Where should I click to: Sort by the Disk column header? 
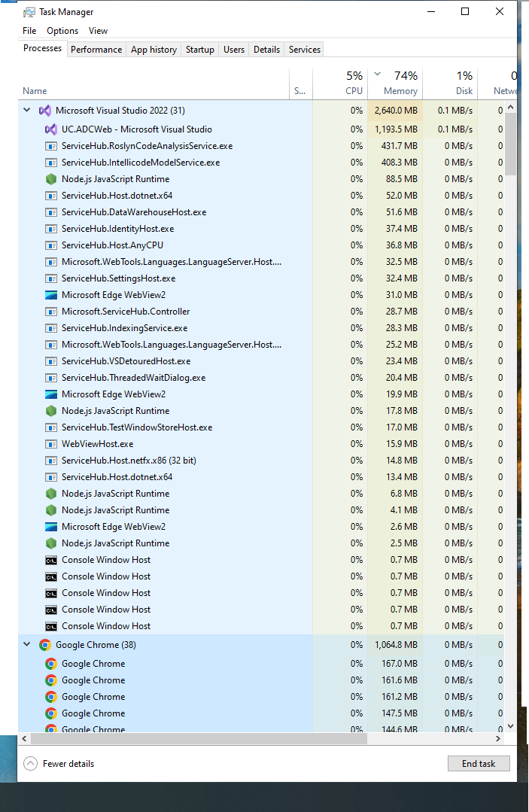(x=450, y=83)
